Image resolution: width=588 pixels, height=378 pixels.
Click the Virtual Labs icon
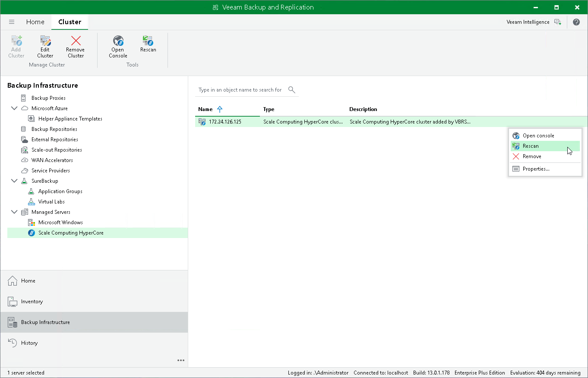[31, 202]
